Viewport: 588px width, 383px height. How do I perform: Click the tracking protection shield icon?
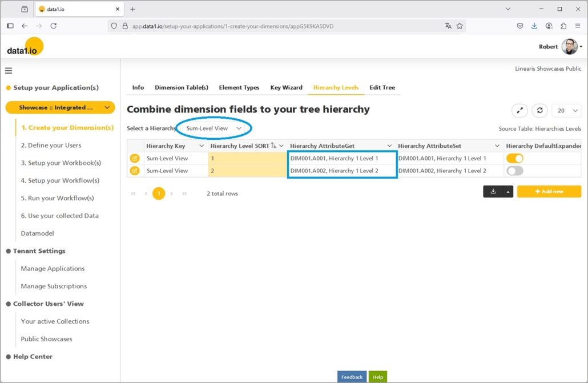click(x=114, y=26)
